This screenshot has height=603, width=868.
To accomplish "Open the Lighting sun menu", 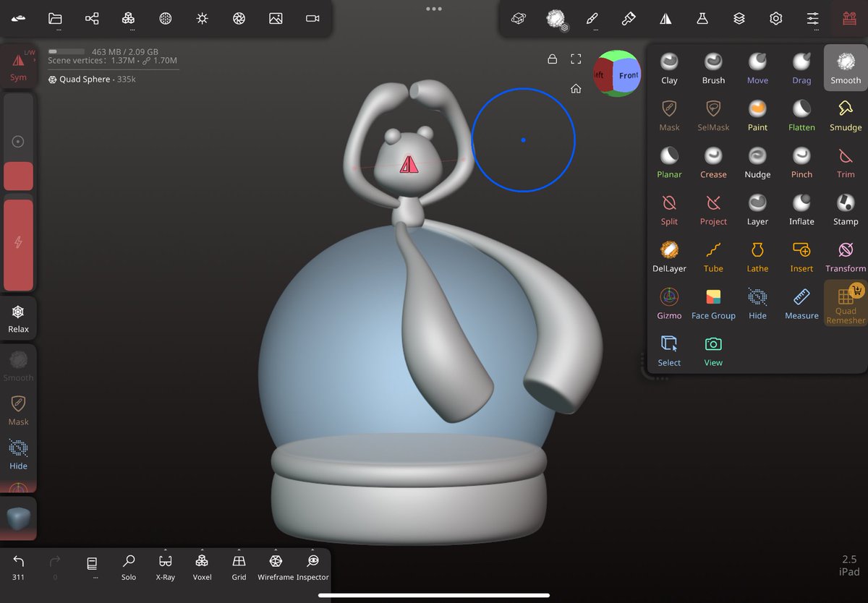I will coord(202,19).
